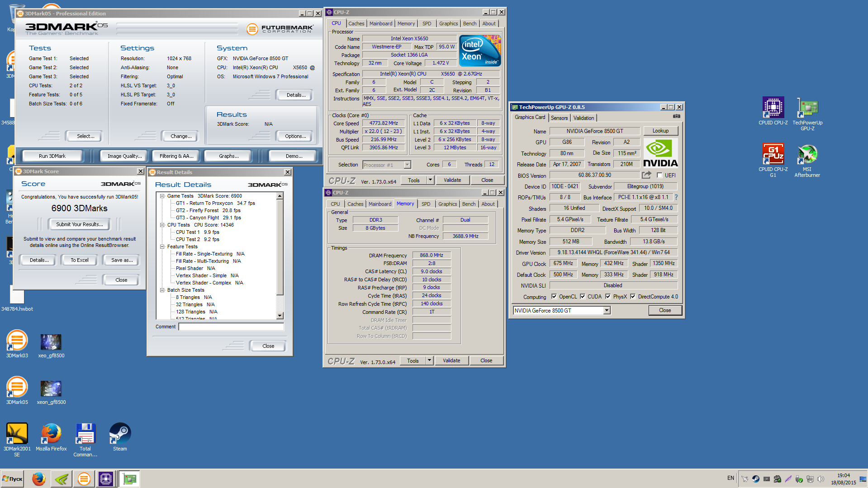The image size is (868, 488).
Task: Switch to CPU-Z taskbar button
Action: tap(106, 479)
